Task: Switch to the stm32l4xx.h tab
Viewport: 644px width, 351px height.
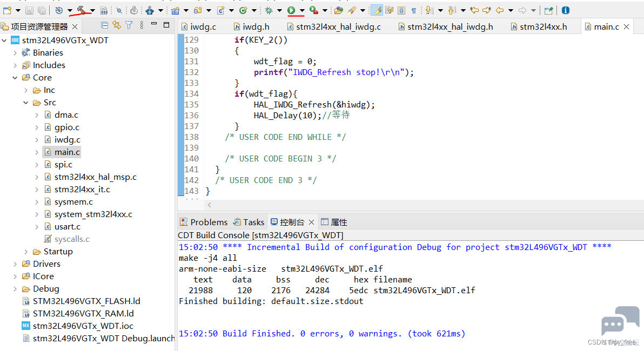Action: pyautogui.click(x=539, y=26)
